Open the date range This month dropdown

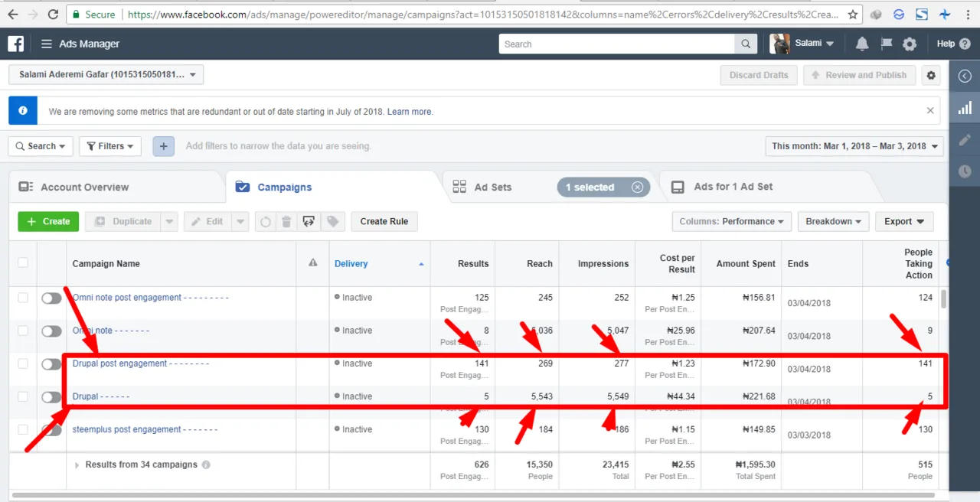pyautogui.click(x=854, y=146)
